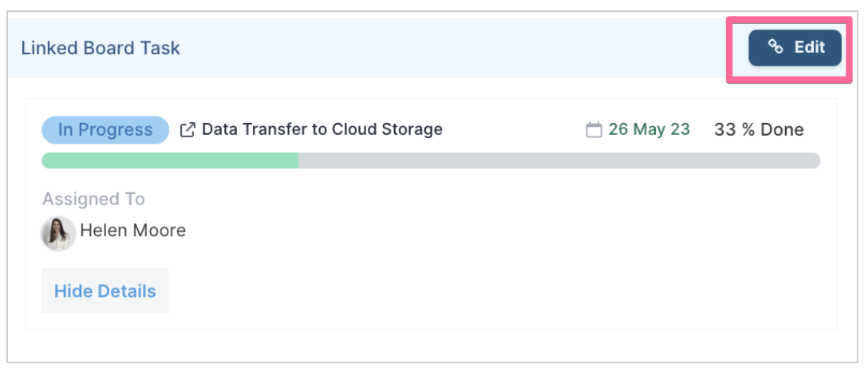Click the gray unfilled part of progress bar
Screen dimensions: 868x372
(x=559, y=160)
